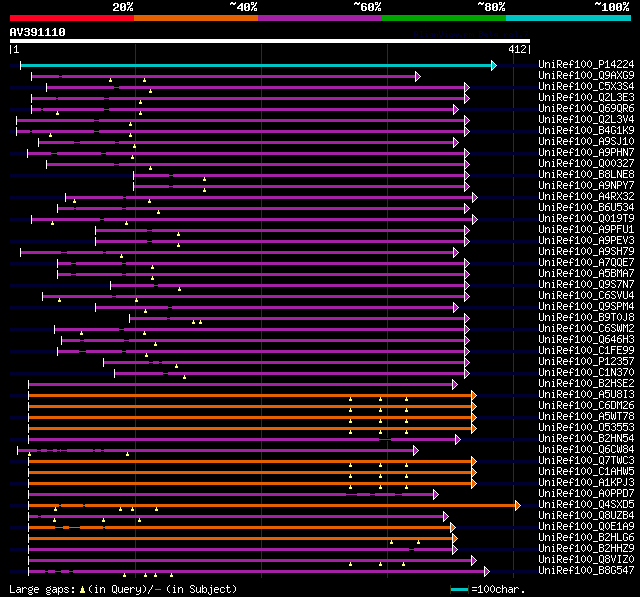
Task: Select the UniRef100_C1N370 hit
Action: [x=586, y=373]
